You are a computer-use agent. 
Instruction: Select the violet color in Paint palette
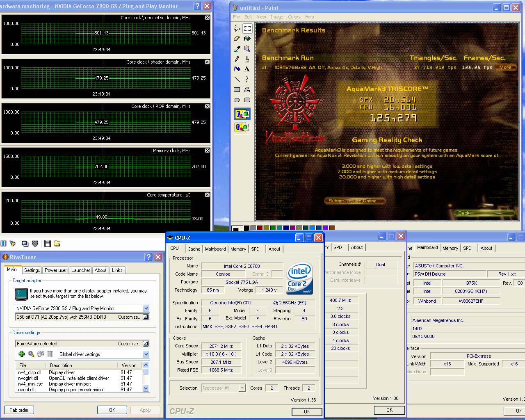click(326, 228)
